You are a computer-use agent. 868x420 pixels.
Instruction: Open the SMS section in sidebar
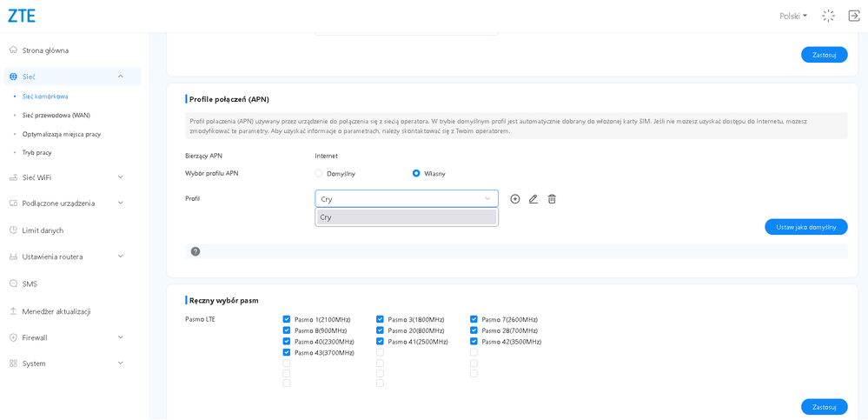[30, 283]
